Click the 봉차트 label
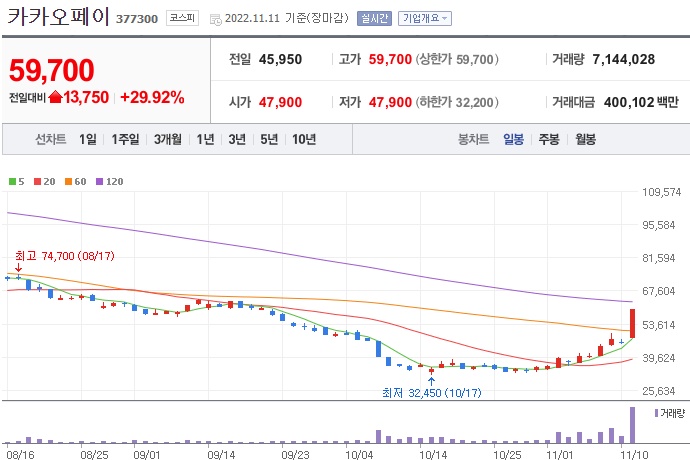The width and height of the screenshot is (690, 460). pos(473,140)
